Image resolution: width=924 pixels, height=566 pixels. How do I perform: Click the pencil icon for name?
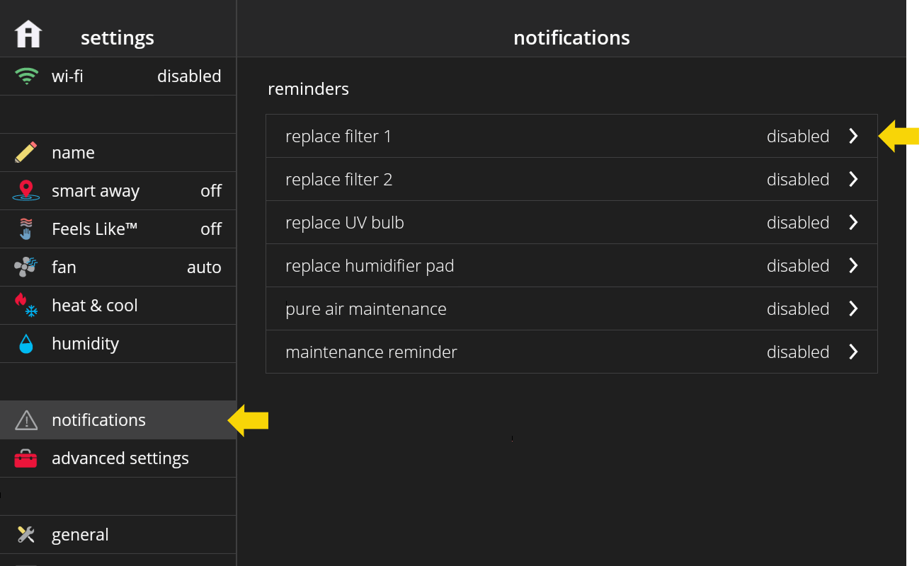tap(26, 152)
